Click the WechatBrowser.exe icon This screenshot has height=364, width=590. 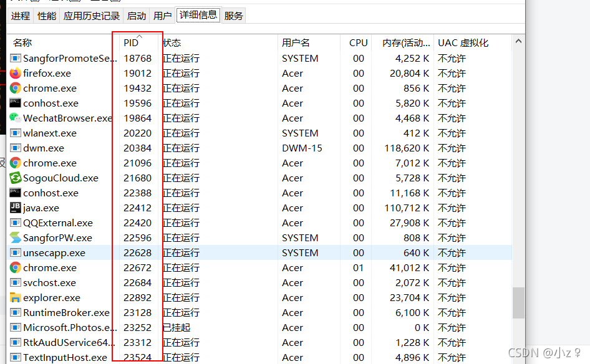[17, 118]
